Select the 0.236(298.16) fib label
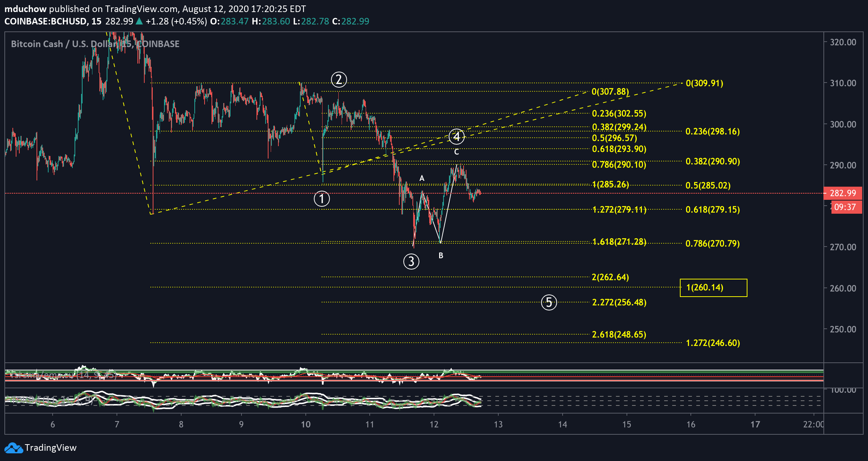 click(x=713, y=132)
